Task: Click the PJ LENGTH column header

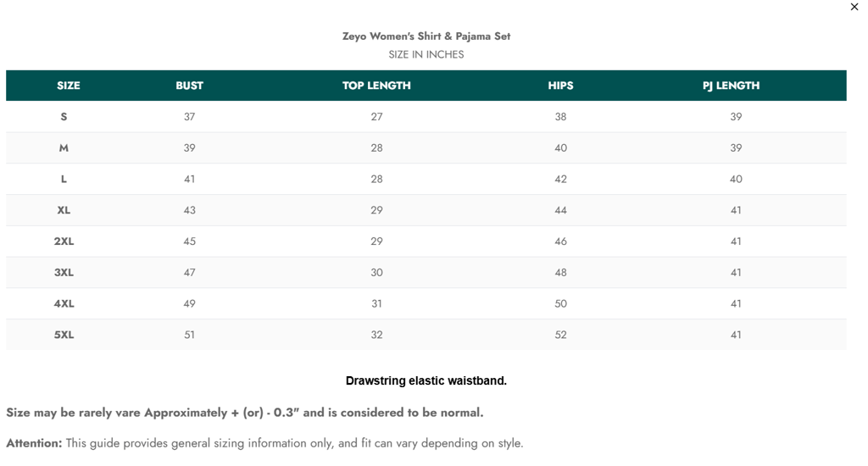Action: click(731, 86)
